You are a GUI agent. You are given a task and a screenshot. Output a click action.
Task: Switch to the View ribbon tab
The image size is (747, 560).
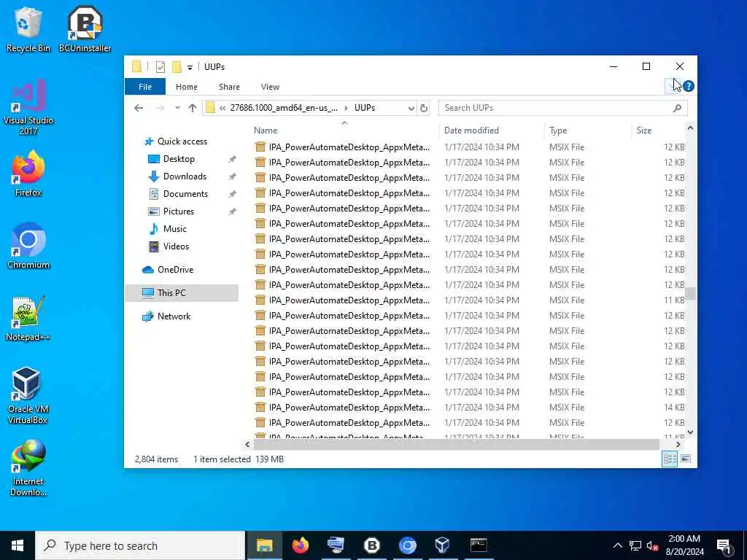(270, 87)
